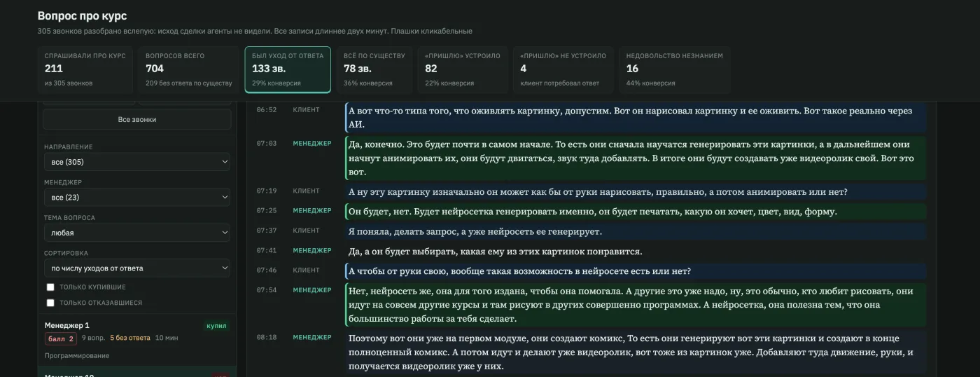Click the КЛИЕНТ label at 07:46

[306, 270]
